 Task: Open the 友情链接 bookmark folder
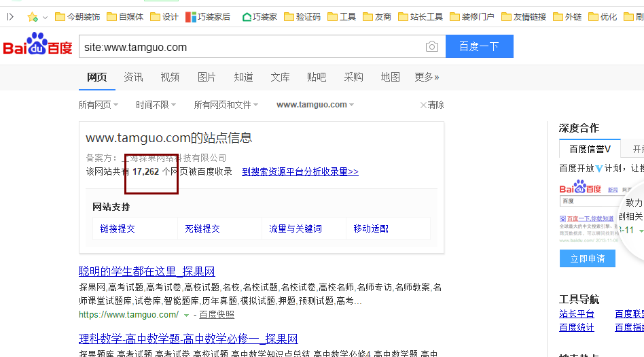click(524, 17)
